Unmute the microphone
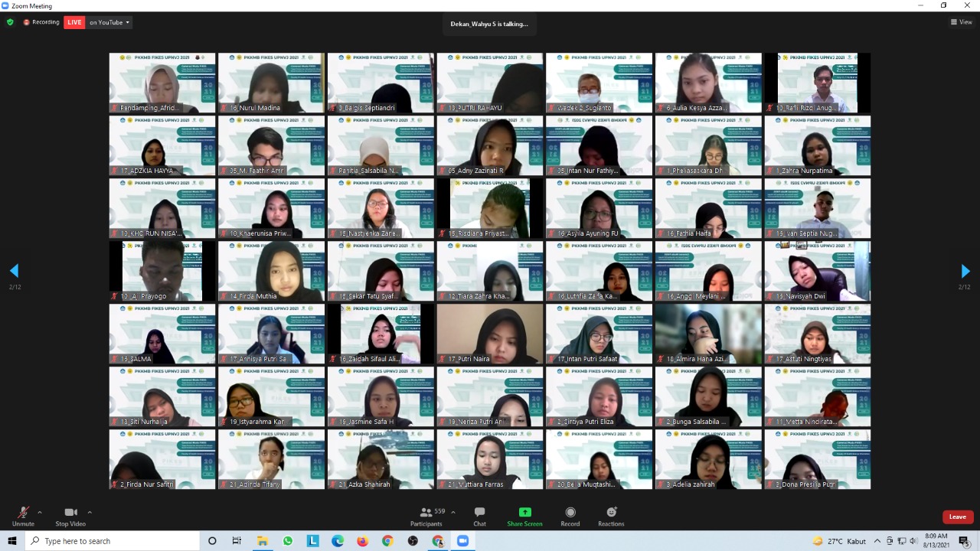The width and height of the screenshot is (980, 551). click(x=23, y=515)
